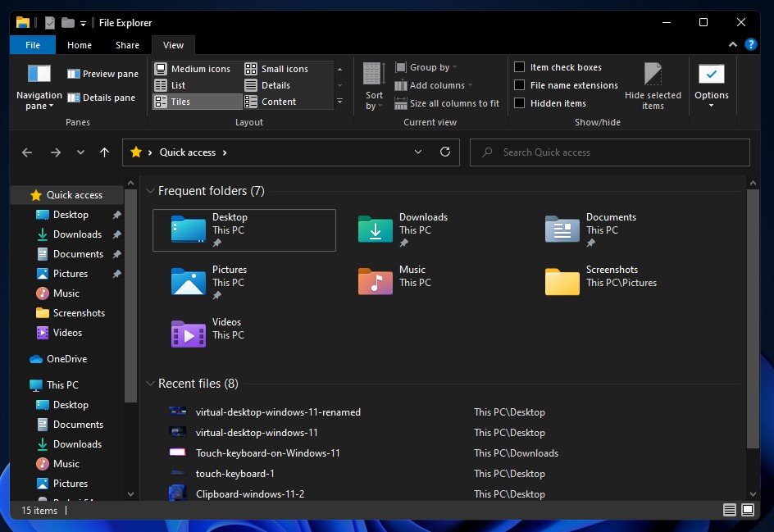Click the navigation pane scrollbar thumb
774x532 pixels.
(130, 295)
